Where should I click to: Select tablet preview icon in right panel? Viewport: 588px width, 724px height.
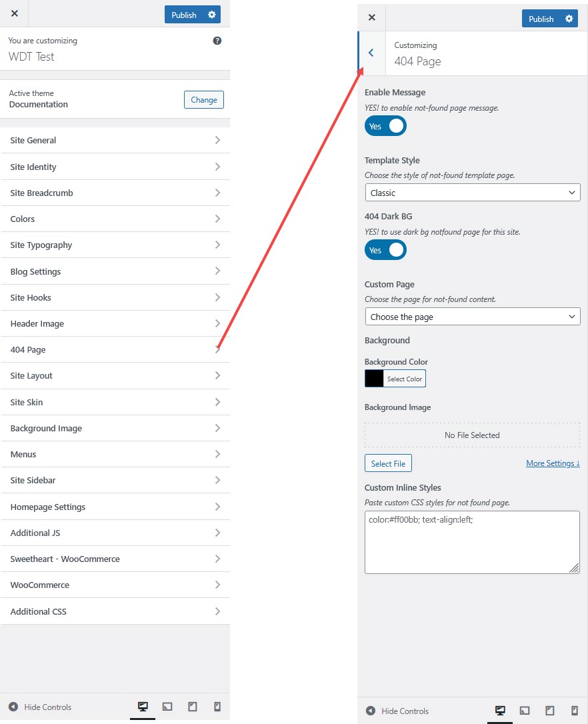click(x=549, y=711)
